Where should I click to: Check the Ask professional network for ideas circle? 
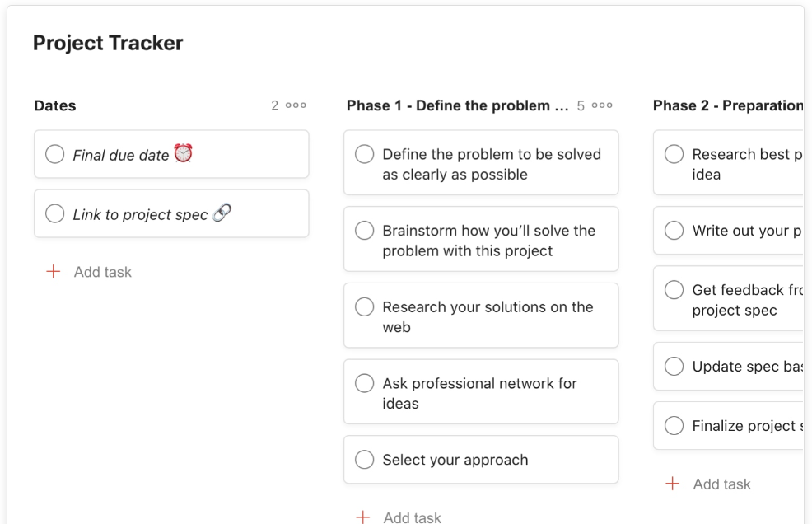pos(365,383)
